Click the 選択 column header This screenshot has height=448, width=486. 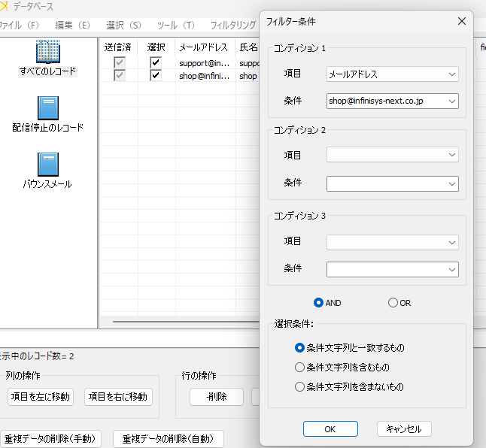tap(156, 47)
